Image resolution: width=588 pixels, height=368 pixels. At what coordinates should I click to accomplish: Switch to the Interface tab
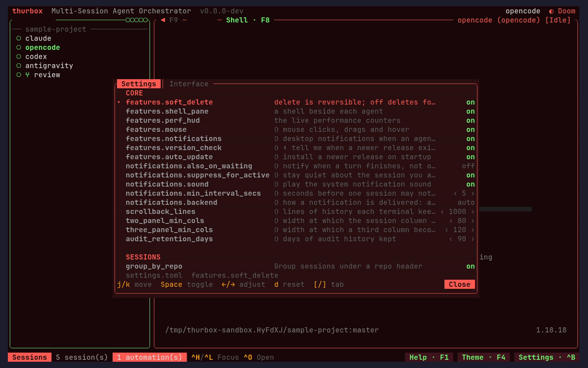[x=189, y=84]
